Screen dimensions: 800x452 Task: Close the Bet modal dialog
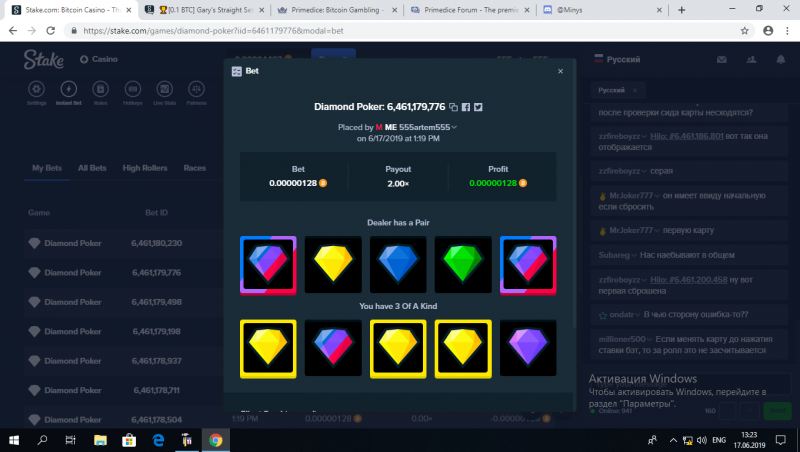click(560, 71)
